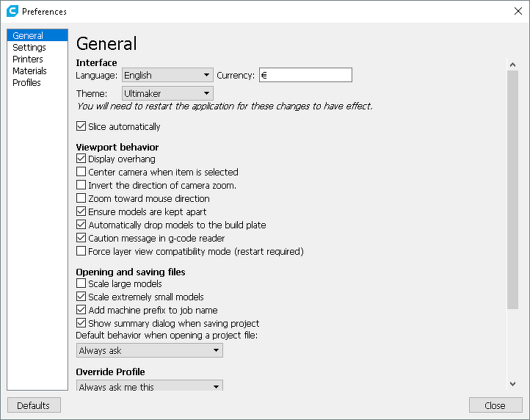Click the scrollbar down arrow
This screenshot has width=530, height=420.
[512, 383]
